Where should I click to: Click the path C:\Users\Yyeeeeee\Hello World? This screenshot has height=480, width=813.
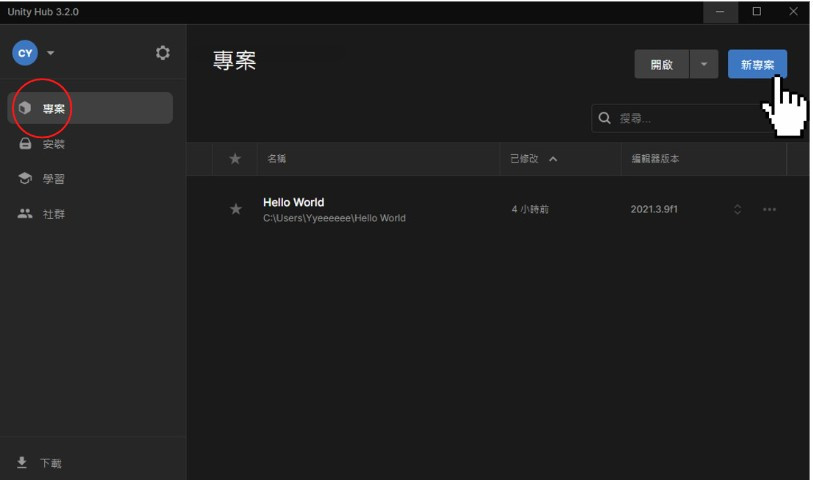[334, 218]
